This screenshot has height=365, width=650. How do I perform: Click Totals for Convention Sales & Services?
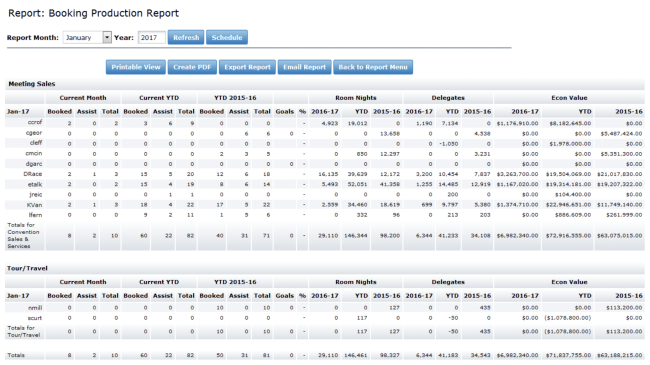[23, 236]
